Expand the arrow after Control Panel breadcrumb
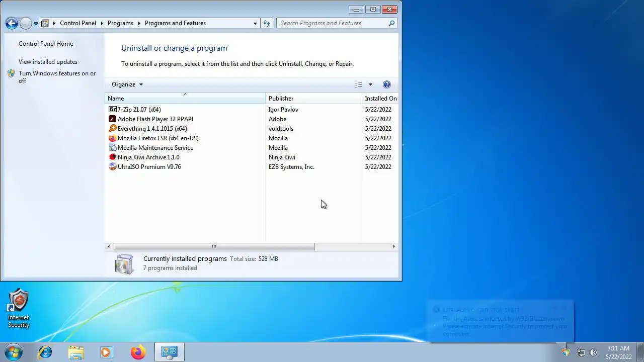 tap(102, 23)
